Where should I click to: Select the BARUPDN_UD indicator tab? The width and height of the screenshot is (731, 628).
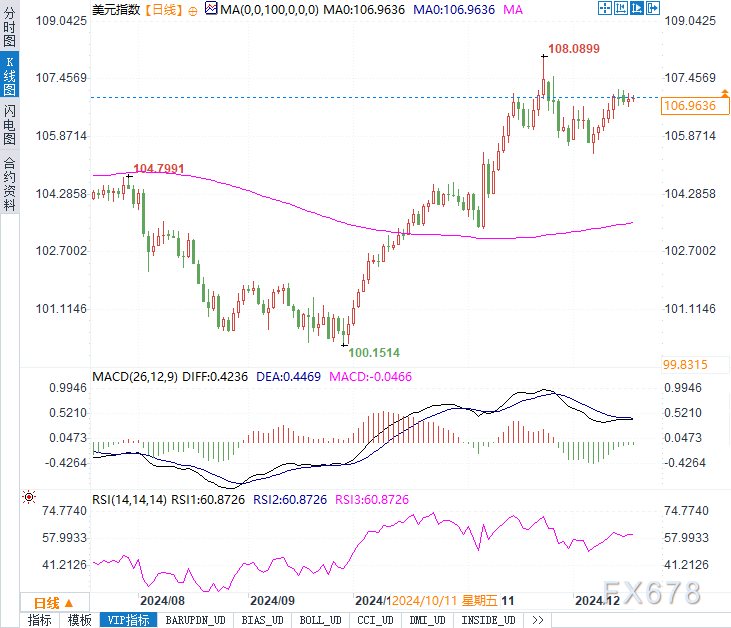196,620
